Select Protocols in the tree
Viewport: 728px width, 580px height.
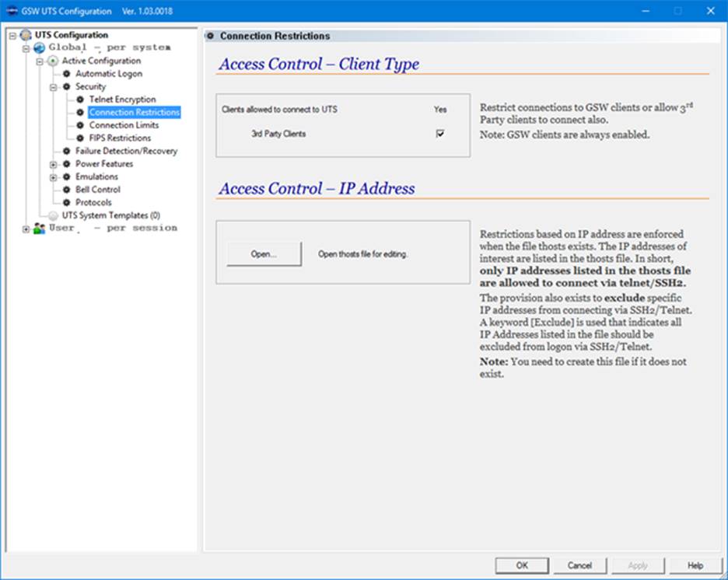click(x=93, y=202)
